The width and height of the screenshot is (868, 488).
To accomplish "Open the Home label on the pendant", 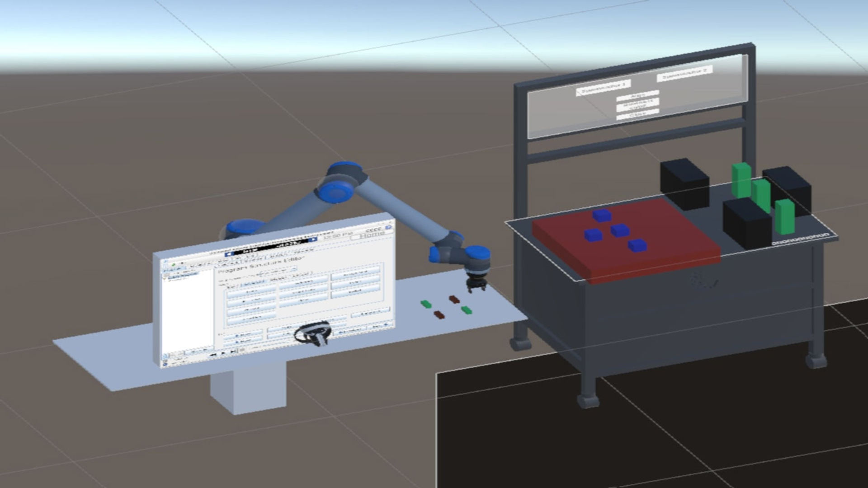I will click(x=372, y=234).
